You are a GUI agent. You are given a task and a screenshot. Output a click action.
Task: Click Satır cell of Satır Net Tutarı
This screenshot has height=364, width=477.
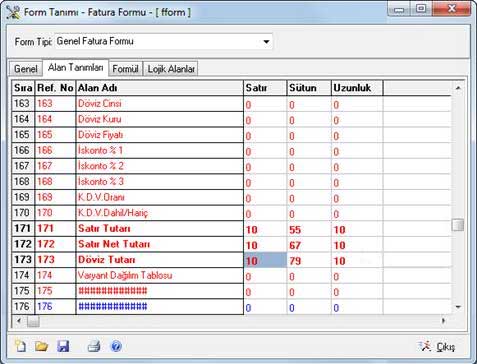coord(265,245)
